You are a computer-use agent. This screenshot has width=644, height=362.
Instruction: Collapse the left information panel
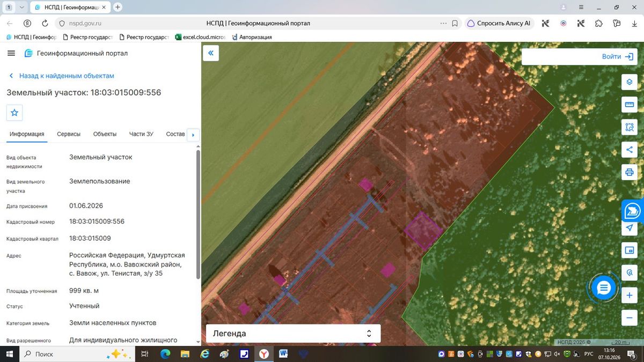point(211,53)
